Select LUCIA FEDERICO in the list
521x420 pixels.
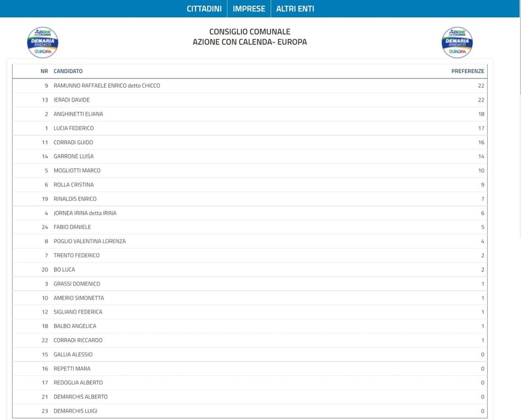coord(73,129)
